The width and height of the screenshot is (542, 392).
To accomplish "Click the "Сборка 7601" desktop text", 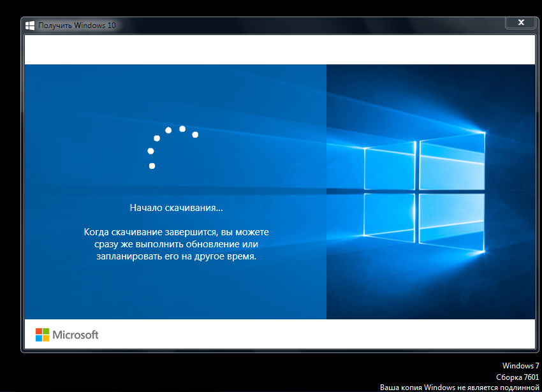I will pos(518,377).
